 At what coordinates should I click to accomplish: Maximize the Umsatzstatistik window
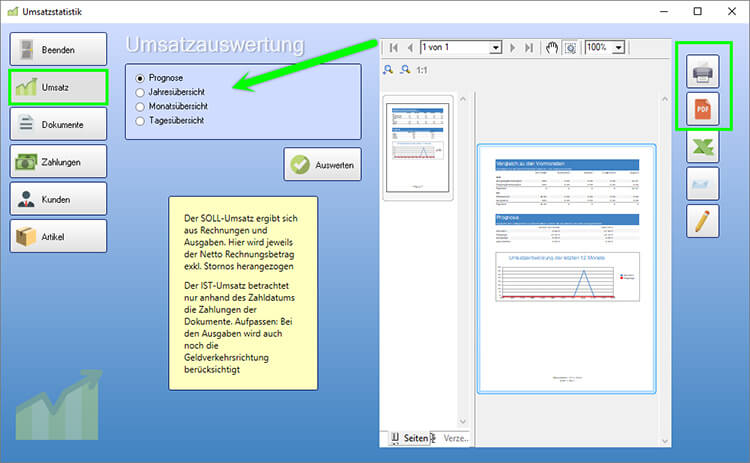click(698, 11)
